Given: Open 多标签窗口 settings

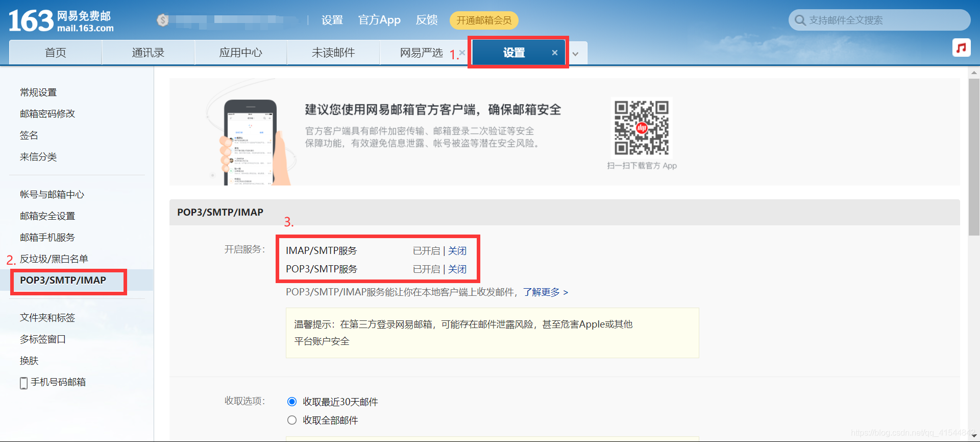Looking at the screenshot, I should [43, 339].
